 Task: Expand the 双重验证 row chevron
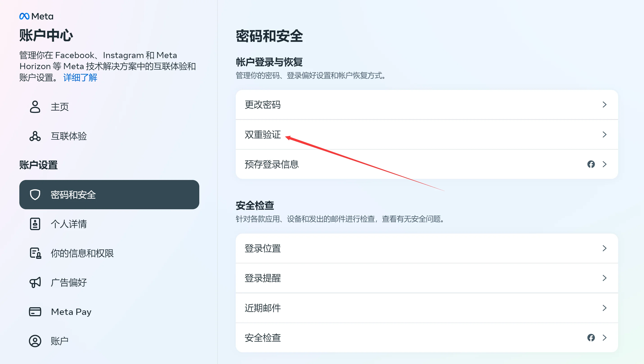tap(604, 135)
